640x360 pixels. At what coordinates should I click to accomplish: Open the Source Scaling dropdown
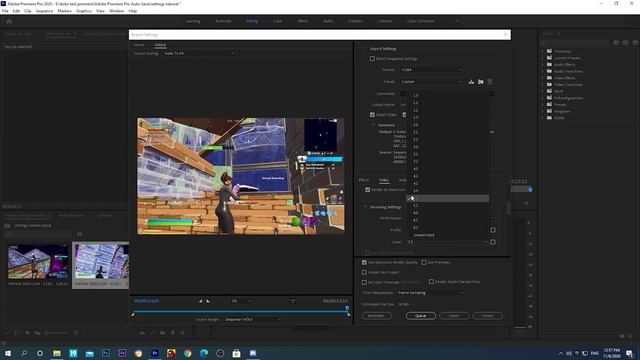click(x=200, y=53)
